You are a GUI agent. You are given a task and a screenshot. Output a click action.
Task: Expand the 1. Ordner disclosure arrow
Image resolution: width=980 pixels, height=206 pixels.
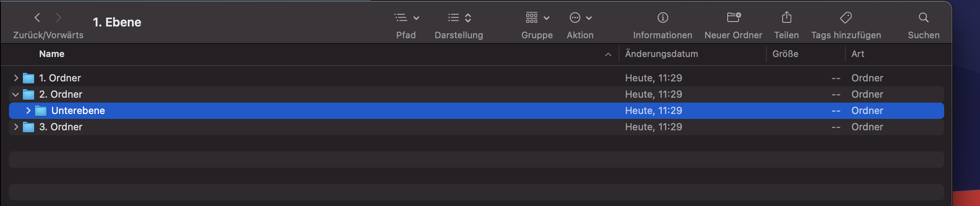coord(16,78)
